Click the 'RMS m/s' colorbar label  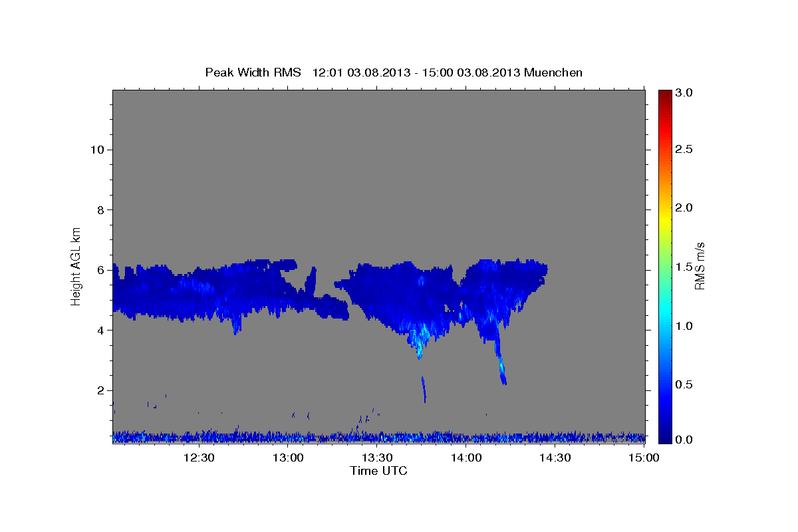point(700,265)
